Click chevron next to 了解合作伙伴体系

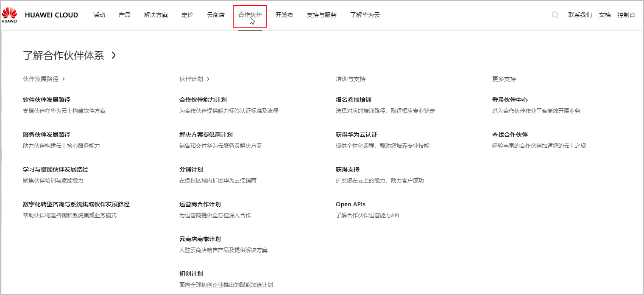pos(113,55)
